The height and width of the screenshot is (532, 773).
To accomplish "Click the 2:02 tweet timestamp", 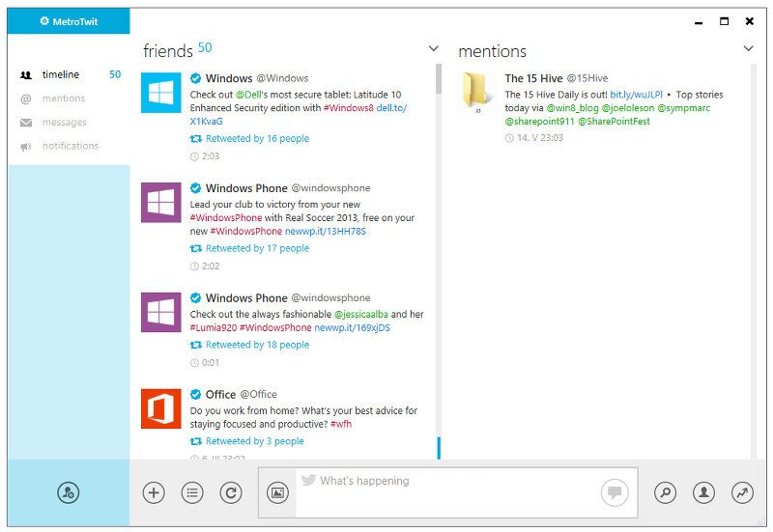I will coord(211,266).
